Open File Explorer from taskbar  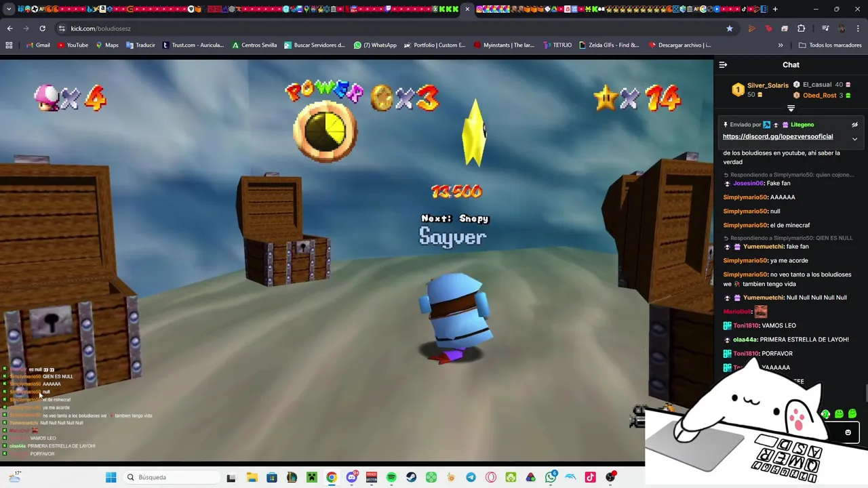point(252,477)
